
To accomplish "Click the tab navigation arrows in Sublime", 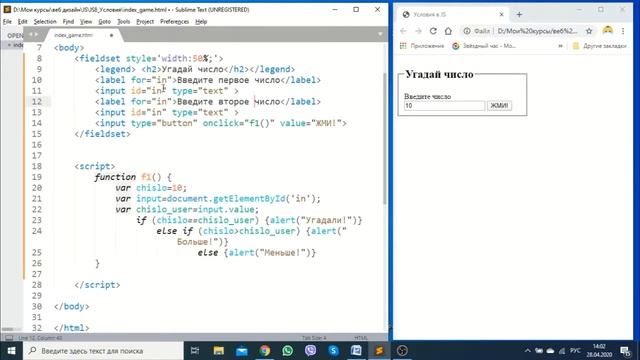I will 33,35.
